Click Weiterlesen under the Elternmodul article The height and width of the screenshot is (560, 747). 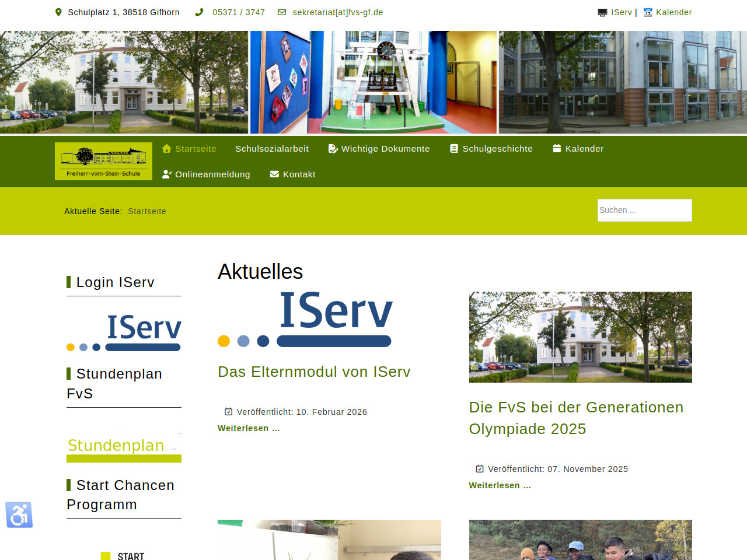(249, 428)
